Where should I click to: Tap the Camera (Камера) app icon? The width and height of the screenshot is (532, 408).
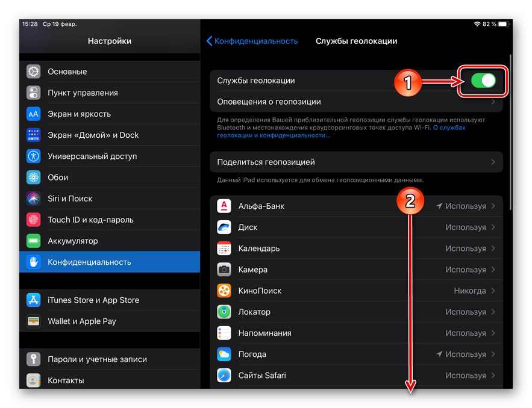click(224, 270)
